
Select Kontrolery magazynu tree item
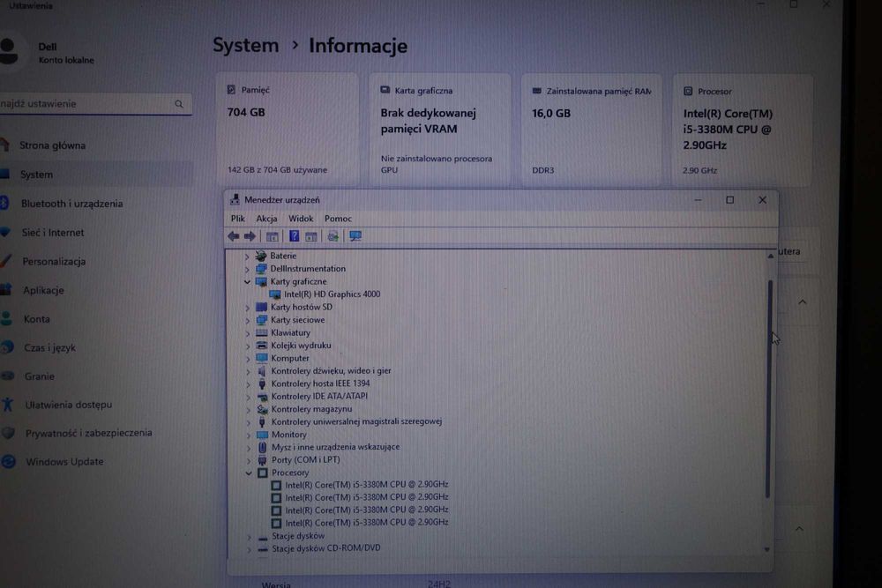(x=311, y=409)
